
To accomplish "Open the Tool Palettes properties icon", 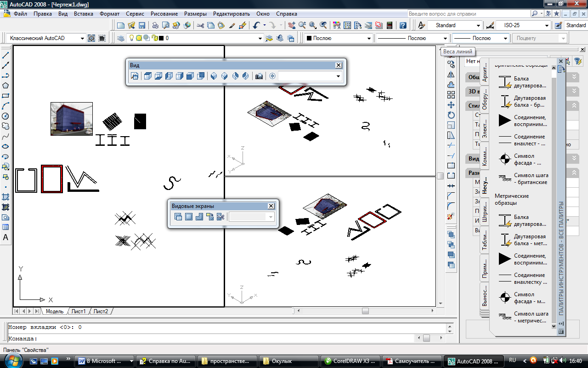I will pos(561,331).
